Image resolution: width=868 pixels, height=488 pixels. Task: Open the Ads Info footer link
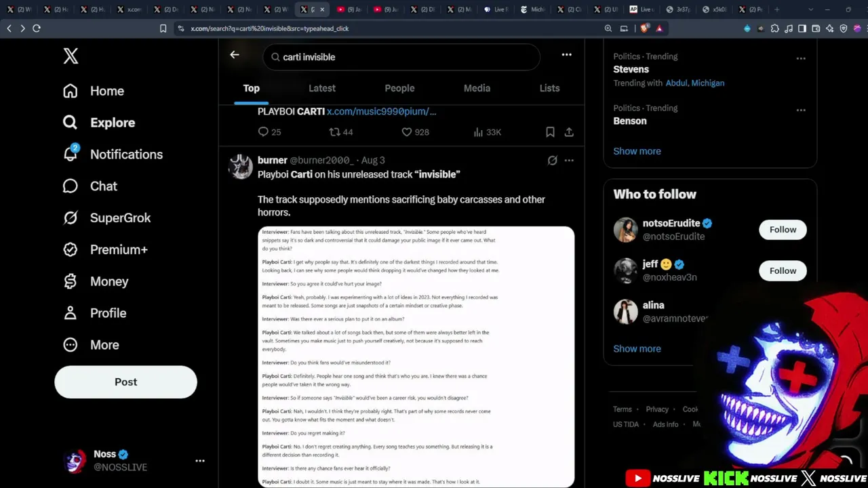665,424
